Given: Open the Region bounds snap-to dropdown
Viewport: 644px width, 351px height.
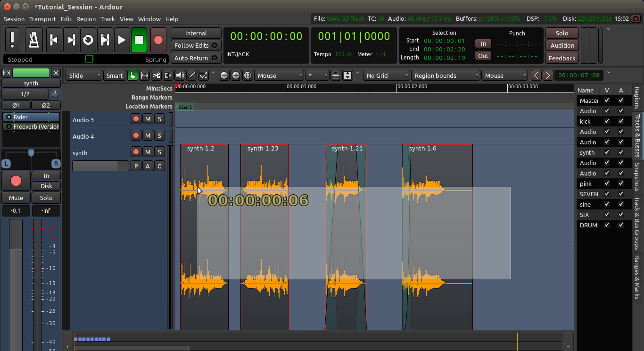Looking at the screenshot, I should pyautogui.click(x=445, y=75).
